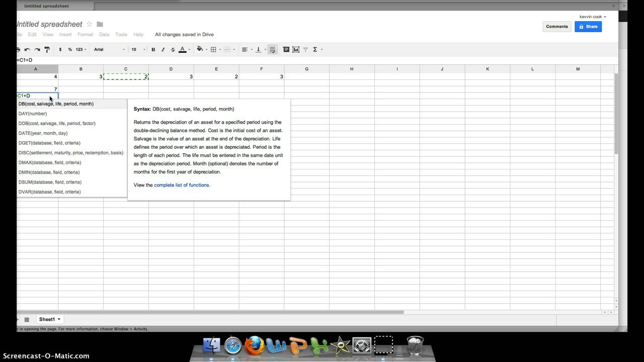The image size is (644, 362).
Task: Open the text color picker
Action: pos(184,49)
